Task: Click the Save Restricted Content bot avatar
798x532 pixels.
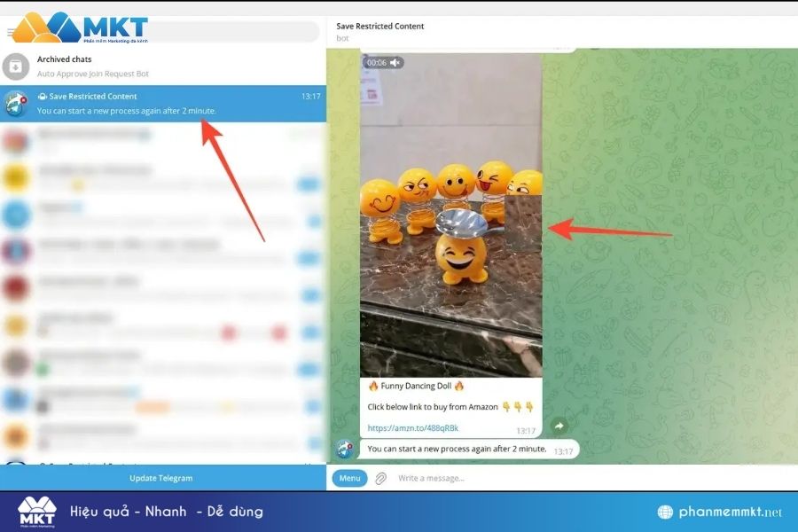Action: pos(14,102)
